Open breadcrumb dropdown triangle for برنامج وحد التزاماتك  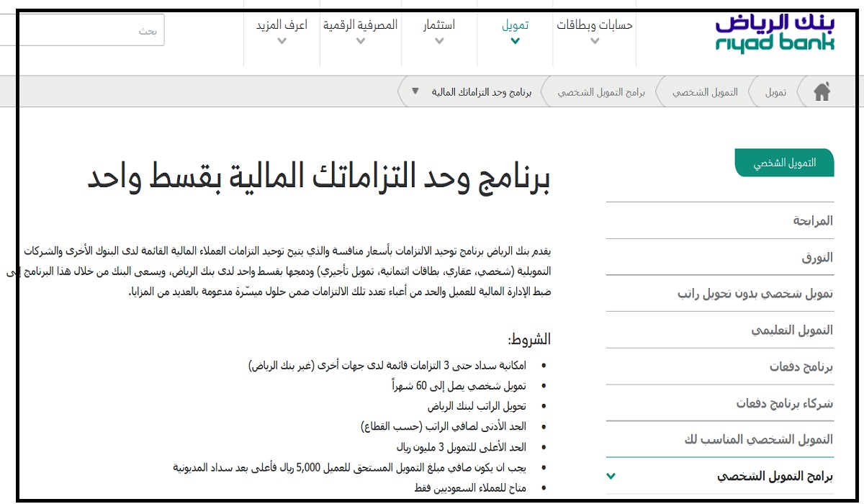coord(415,91)
